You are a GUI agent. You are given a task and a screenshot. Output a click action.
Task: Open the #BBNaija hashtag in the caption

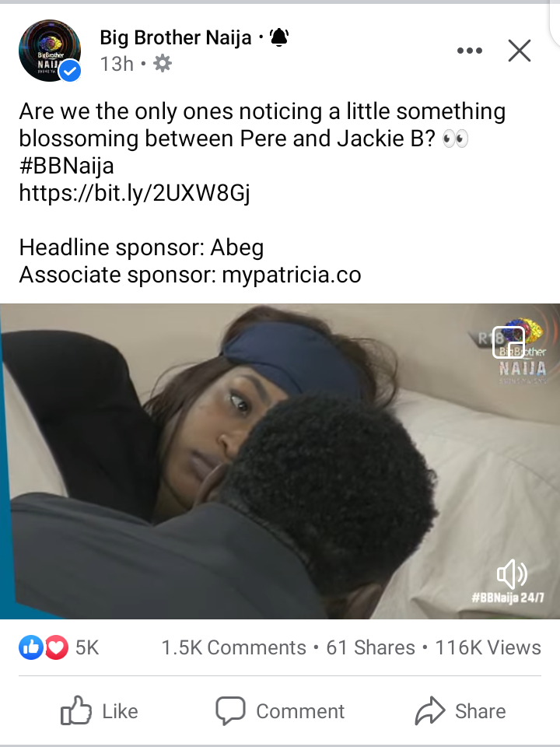[66, 166]
